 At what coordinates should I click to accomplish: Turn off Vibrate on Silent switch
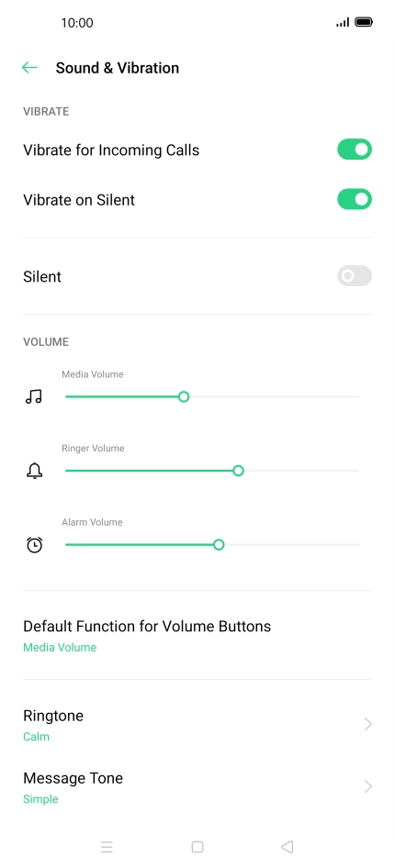[355, 199]
